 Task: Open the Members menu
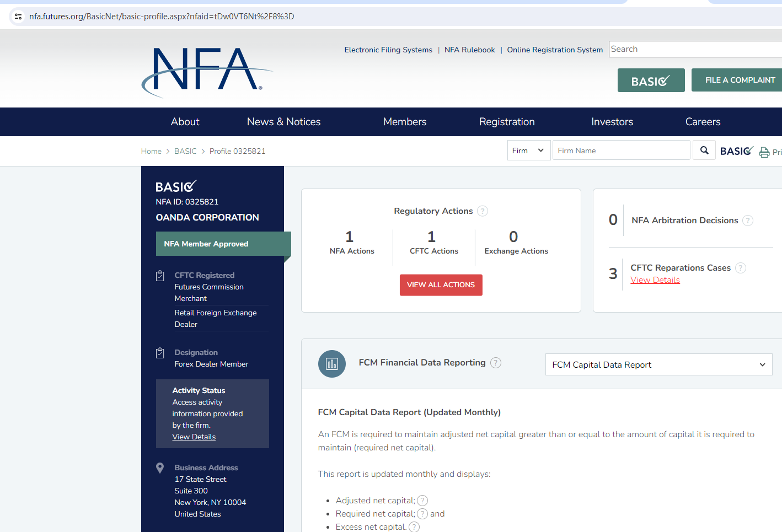pyautogui.click(x=405, y=122)
